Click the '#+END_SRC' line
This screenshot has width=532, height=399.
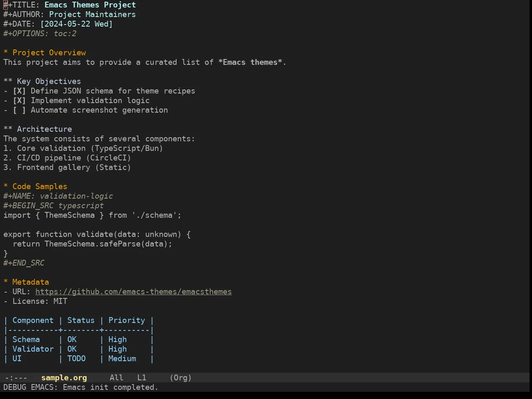tap(24, 263)
